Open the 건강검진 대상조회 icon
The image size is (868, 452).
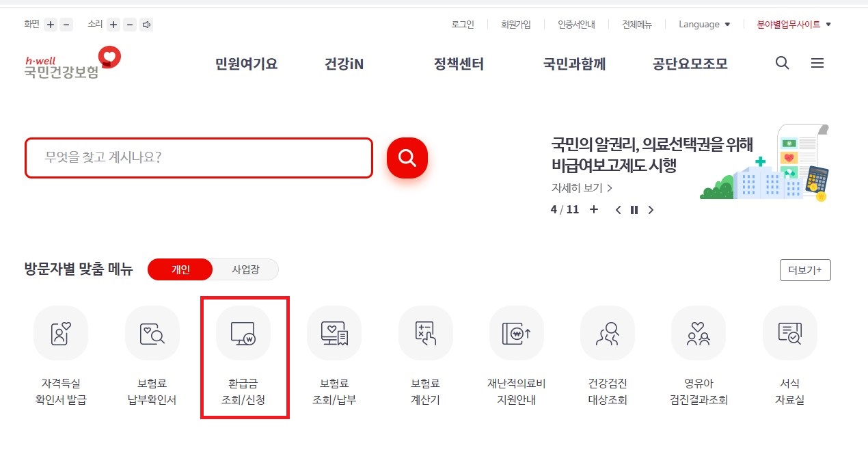coord(608,333)
